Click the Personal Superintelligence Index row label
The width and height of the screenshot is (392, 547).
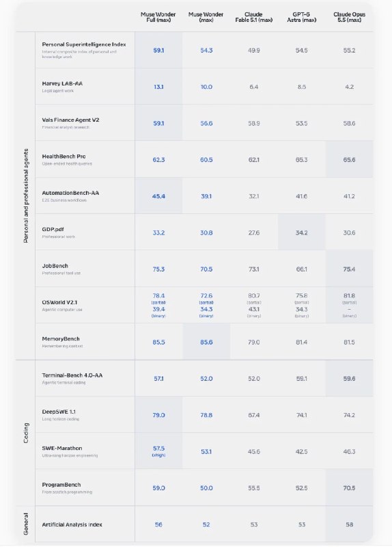(84, 44)
